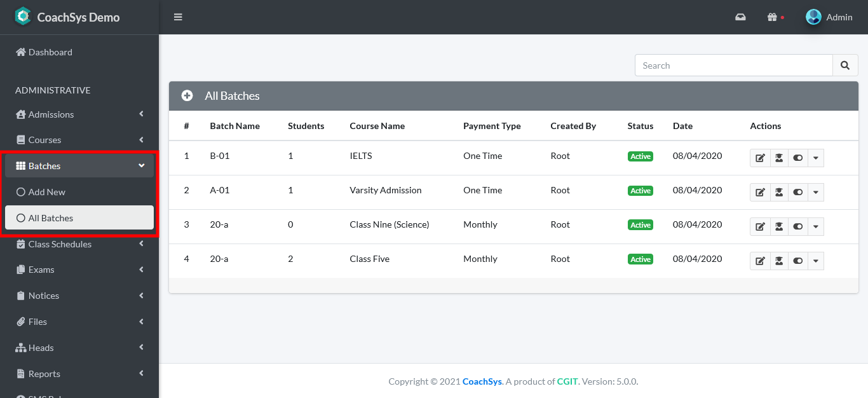Click the magnifier search button
Viewport: 868px width, 398px height.
point(845,65)
